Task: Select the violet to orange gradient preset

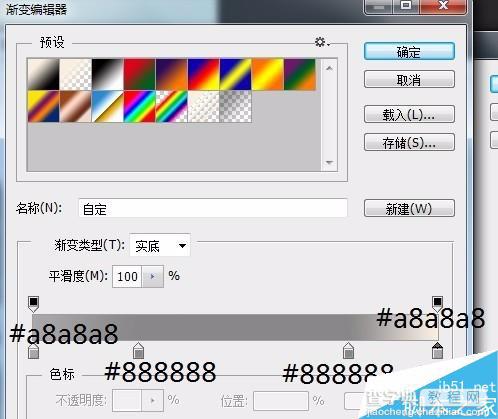Action: pyautogui.click(x=172, y=74)
